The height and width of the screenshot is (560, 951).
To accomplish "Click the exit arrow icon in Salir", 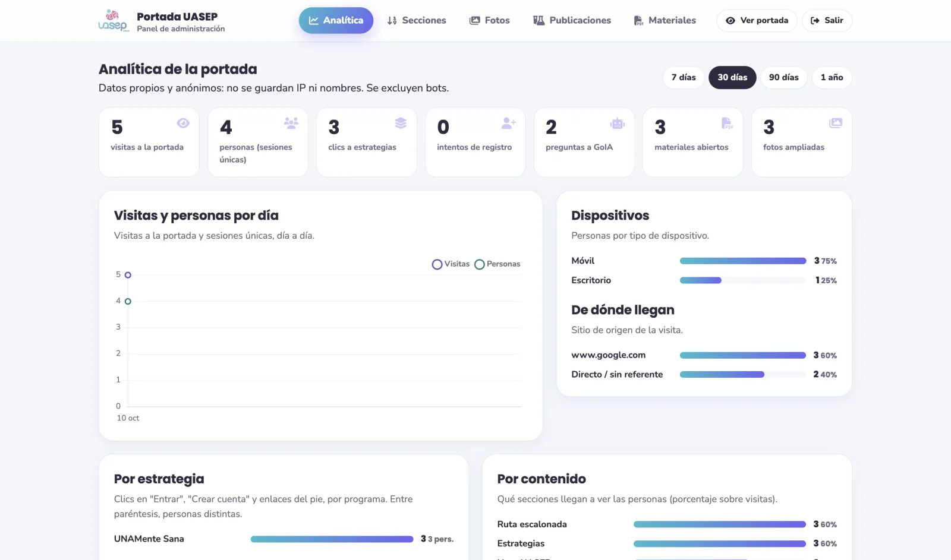I will 815,20.
